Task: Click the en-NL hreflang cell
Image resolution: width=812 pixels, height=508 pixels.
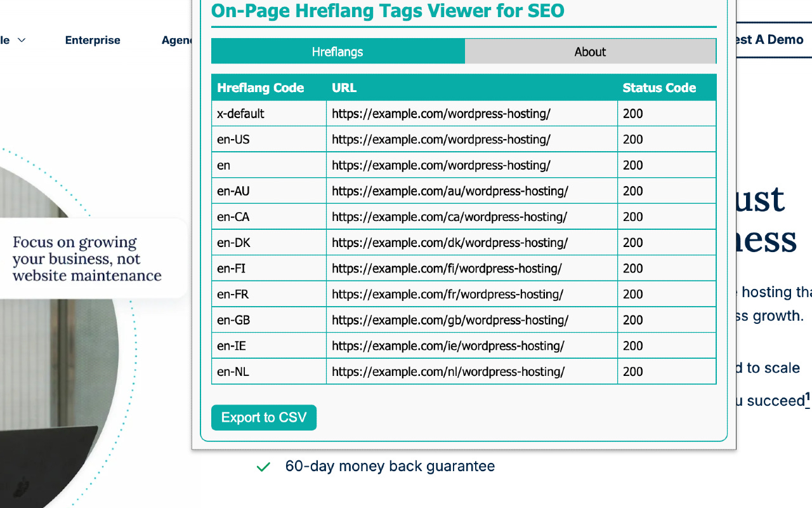Action: (x=269, y=371)
